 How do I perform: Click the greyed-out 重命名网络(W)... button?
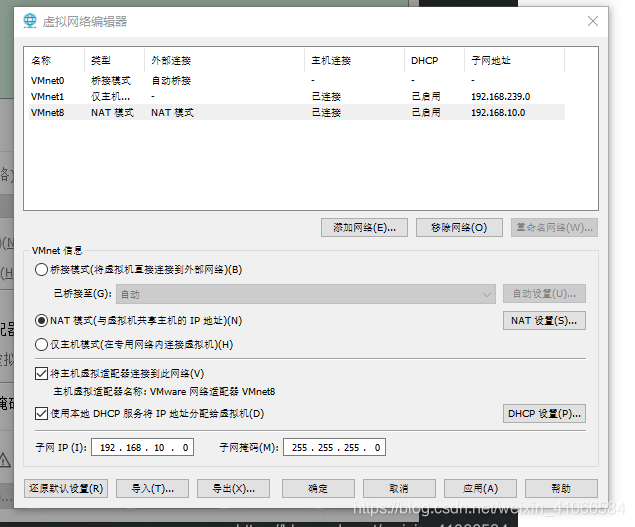(554, 228)
